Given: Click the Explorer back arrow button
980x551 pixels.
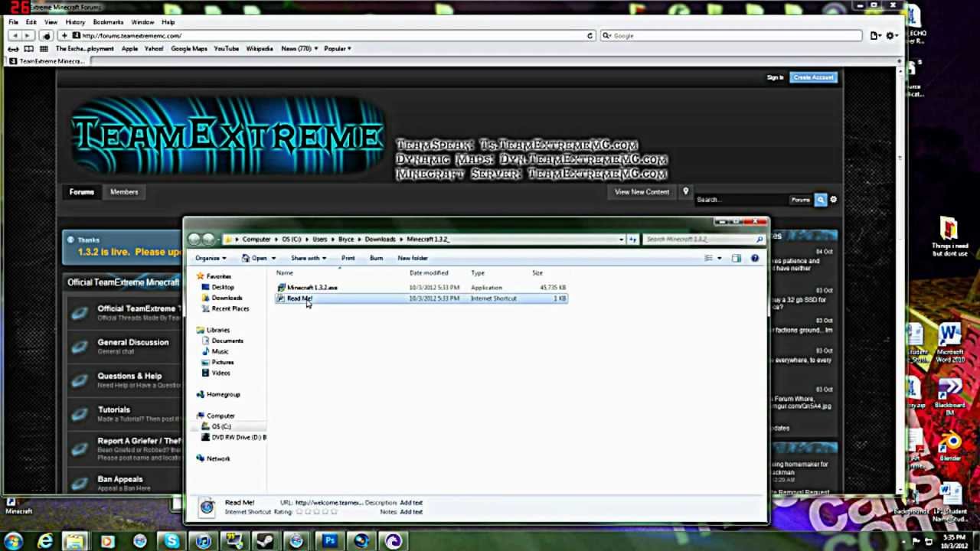Looking at the screenshot, I should pos(194,239).
